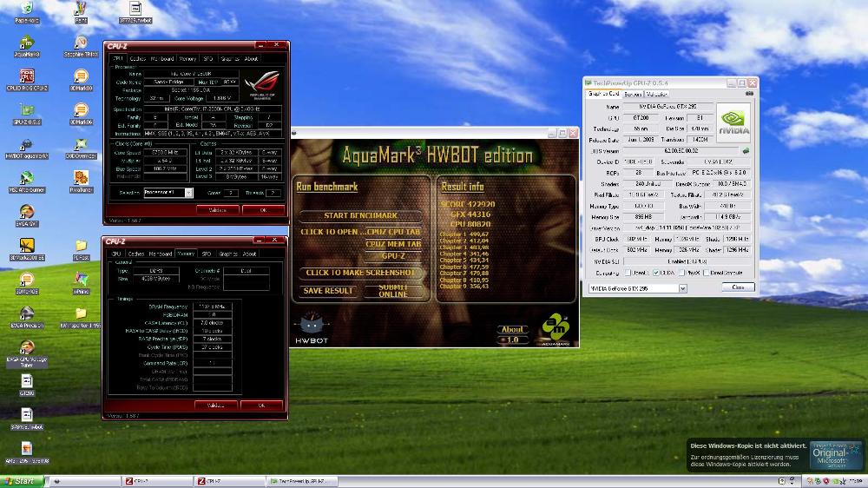Open the Sensors tab in GPU-Z
Screen dimensions: 868x488
pyautogui.click(x=633, y=94)
